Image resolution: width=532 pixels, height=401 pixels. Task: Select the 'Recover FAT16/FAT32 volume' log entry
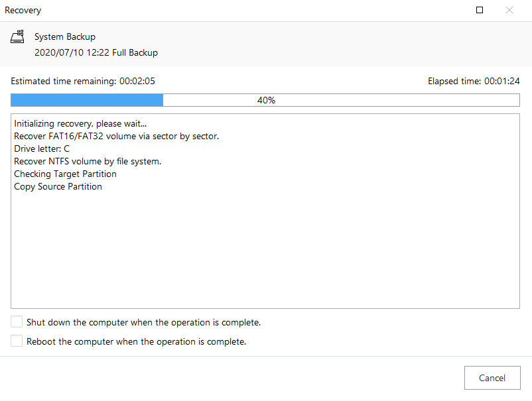tap(116, 136)
